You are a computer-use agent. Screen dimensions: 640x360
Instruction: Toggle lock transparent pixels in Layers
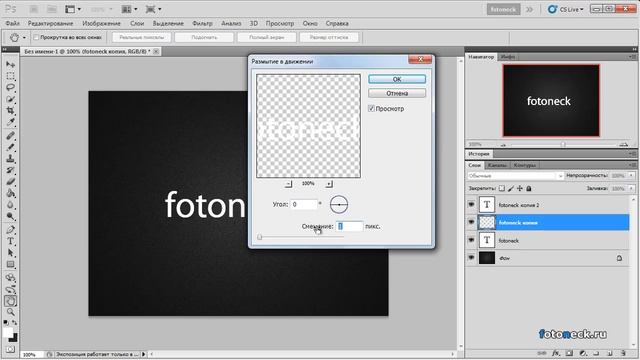[x=502, y=188]
